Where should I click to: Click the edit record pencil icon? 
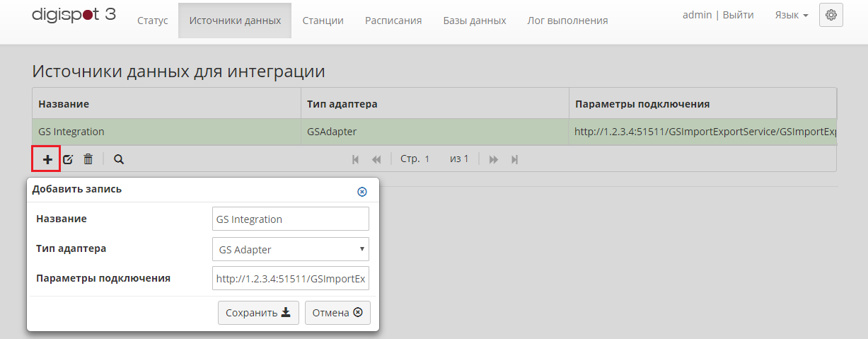tap(68, 159)
